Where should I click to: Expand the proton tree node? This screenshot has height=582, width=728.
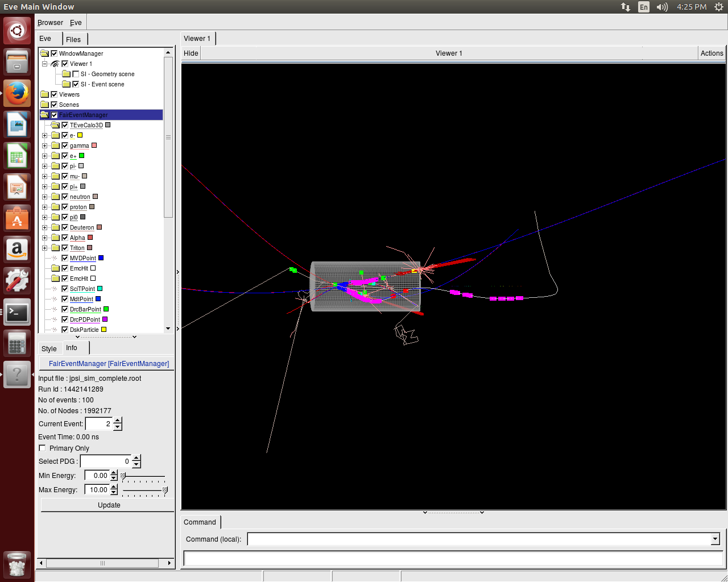[45, 207]
